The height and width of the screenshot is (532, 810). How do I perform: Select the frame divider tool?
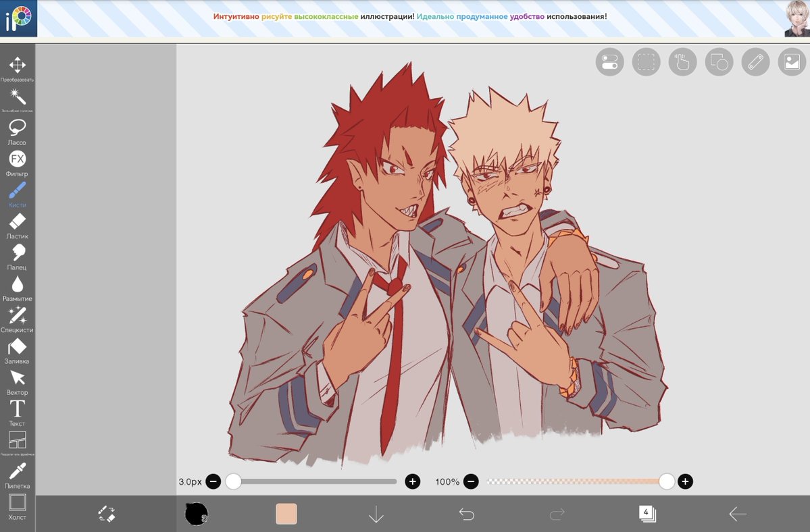[17, 444]
